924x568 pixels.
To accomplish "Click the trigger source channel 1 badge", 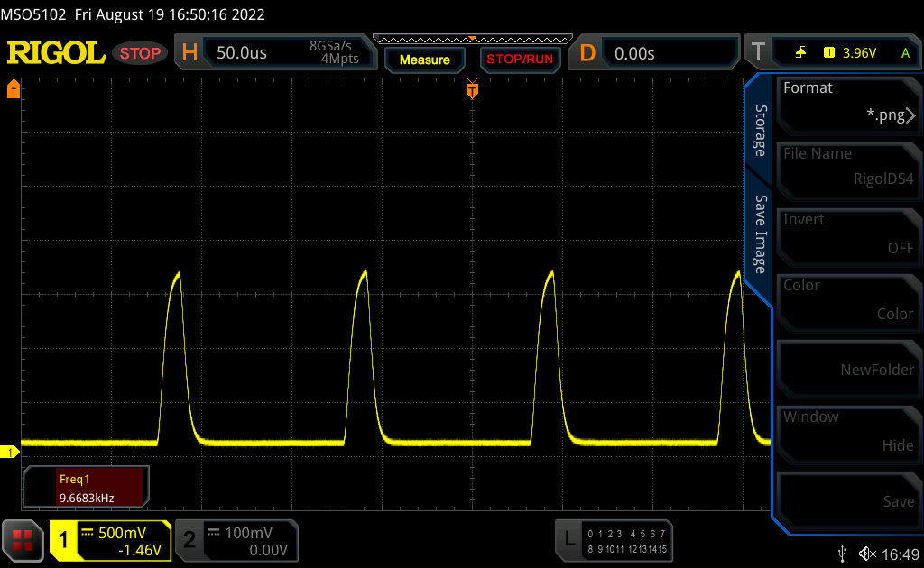I will coord(829,53).
